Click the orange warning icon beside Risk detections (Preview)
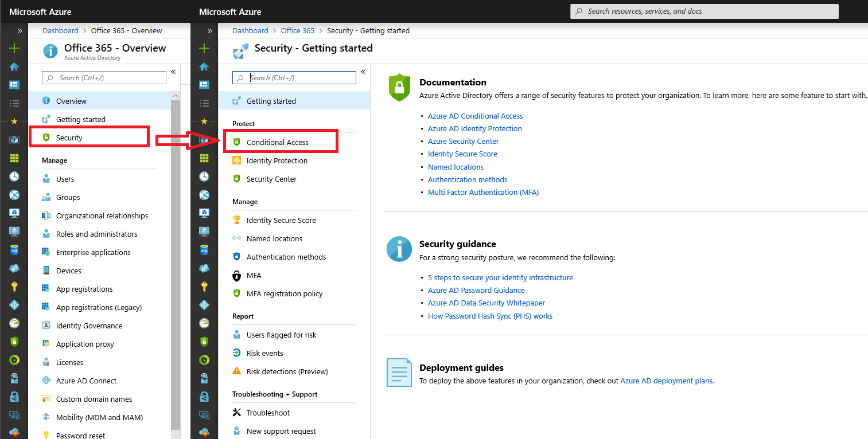This screenshot has width=868, height=439. (237, 371)
